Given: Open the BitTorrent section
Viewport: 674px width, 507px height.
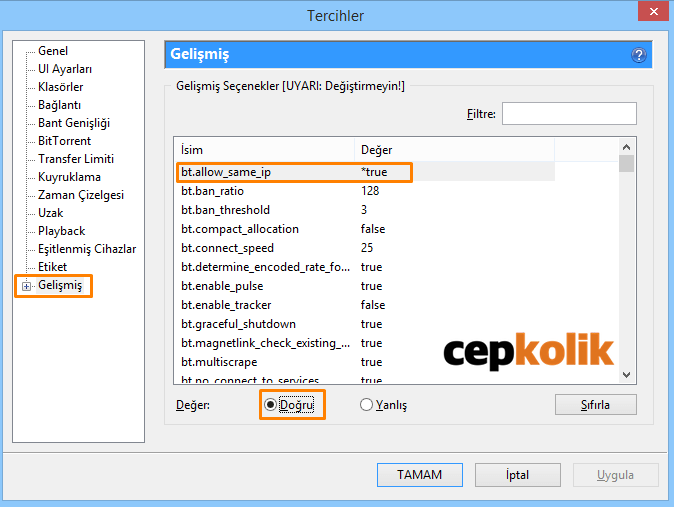Looking at the screenshot, I should point(64,141).
